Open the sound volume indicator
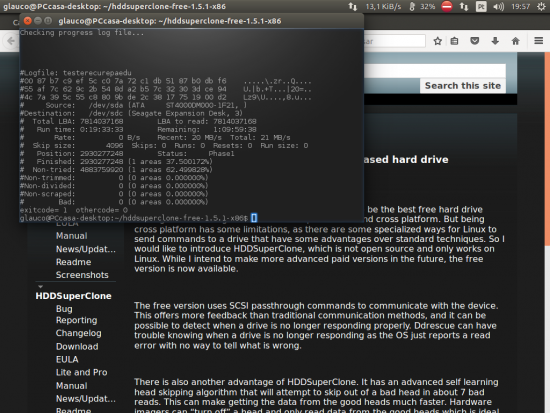 (498, 6)
